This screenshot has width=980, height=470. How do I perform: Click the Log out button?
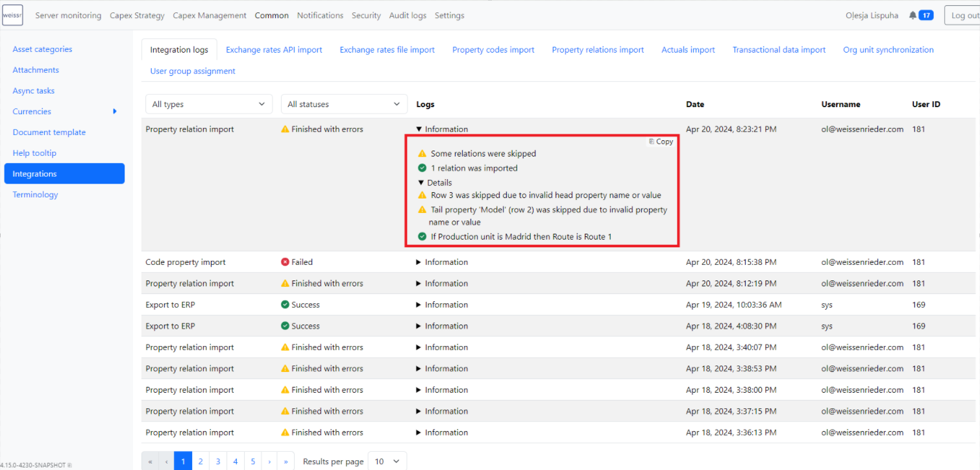962,16
